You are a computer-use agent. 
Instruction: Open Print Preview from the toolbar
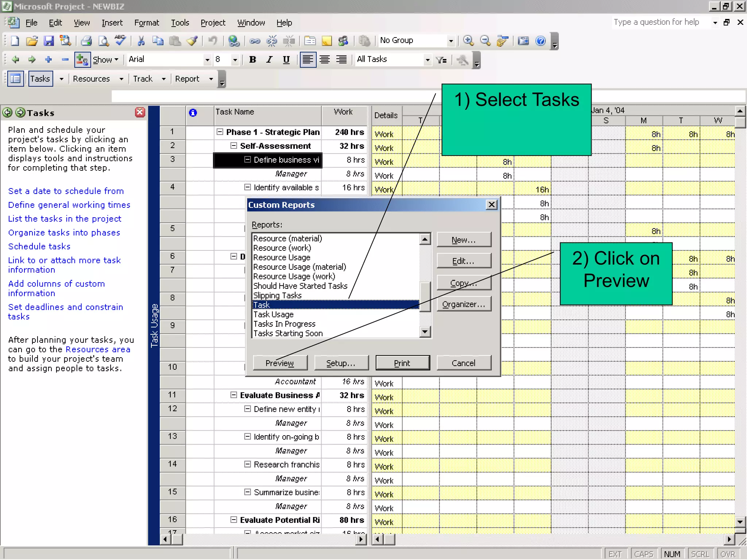(104, 41)
